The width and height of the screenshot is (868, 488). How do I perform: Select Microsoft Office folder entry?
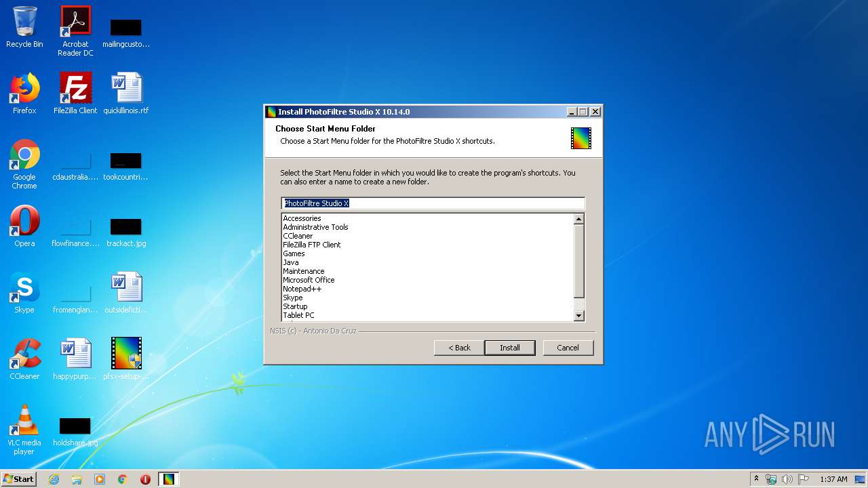coord(309,280)
